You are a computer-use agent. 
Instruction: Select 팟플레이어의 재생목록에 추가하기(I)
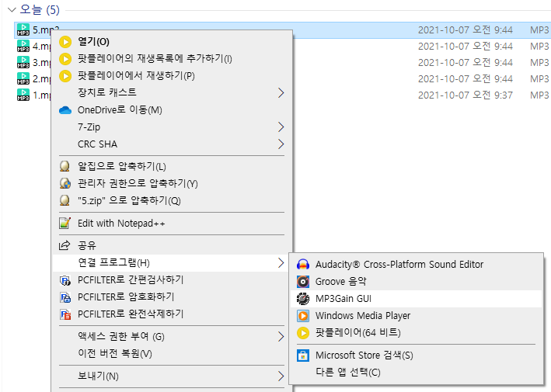tap(173, 59)
